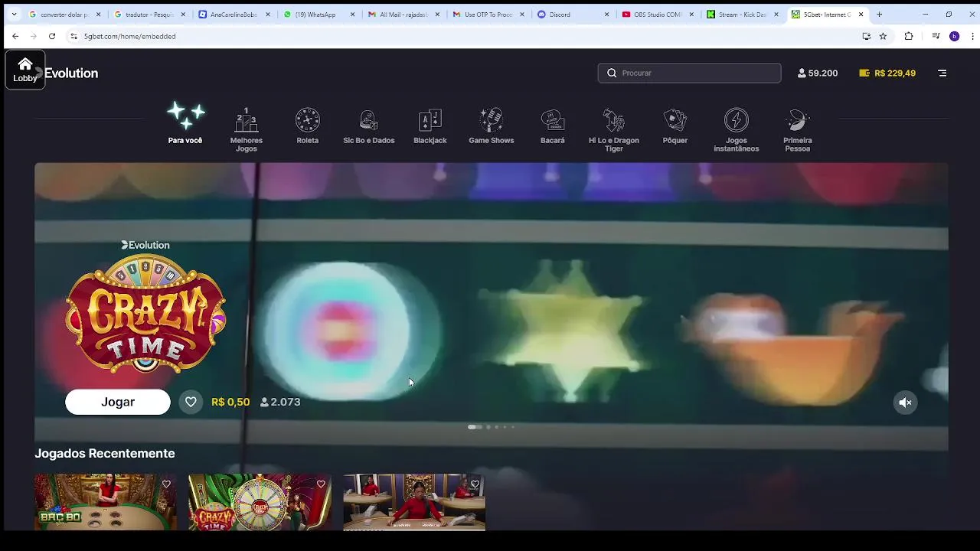
Task: Open Hi Lo e Dragon Tiger category
Action: (614, 129)
